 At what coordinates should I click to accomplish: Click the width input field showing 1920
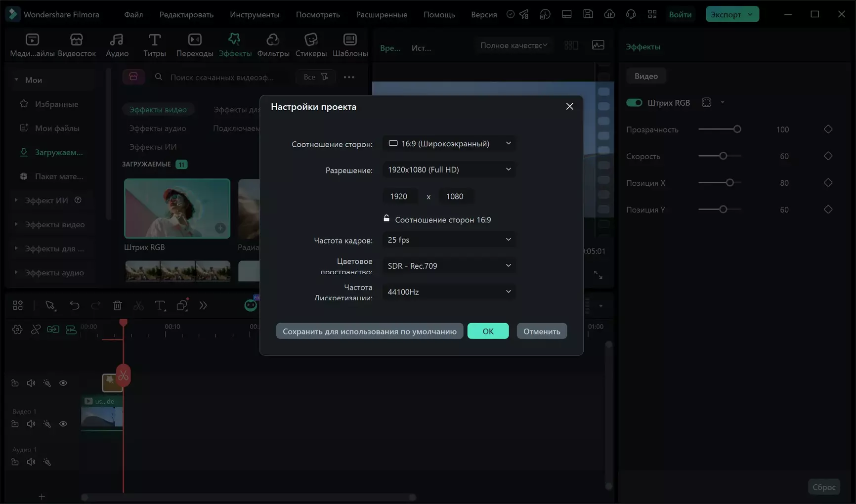pyautogui.click(x=399, y=197)
